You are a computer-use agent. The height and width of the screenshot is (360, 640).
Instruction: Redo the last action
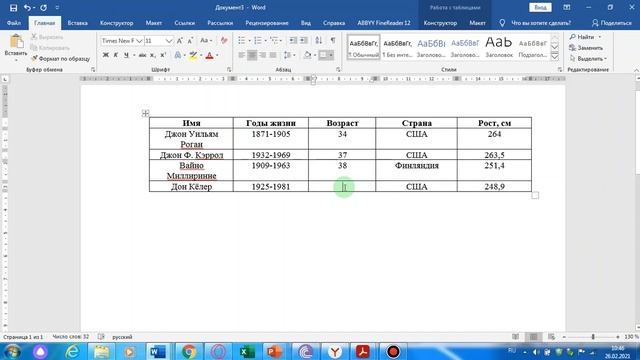pos(43,8)
